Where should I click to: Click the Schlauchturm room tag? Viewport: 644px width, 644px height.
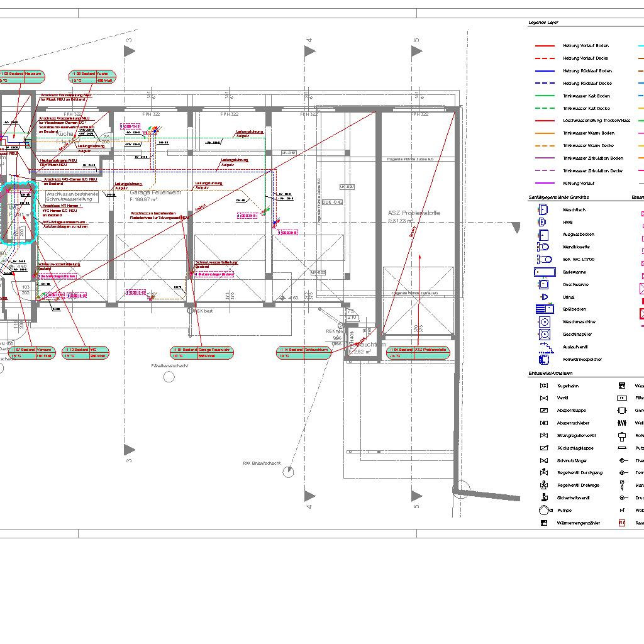pyautogui.click(x=304, y=352)
